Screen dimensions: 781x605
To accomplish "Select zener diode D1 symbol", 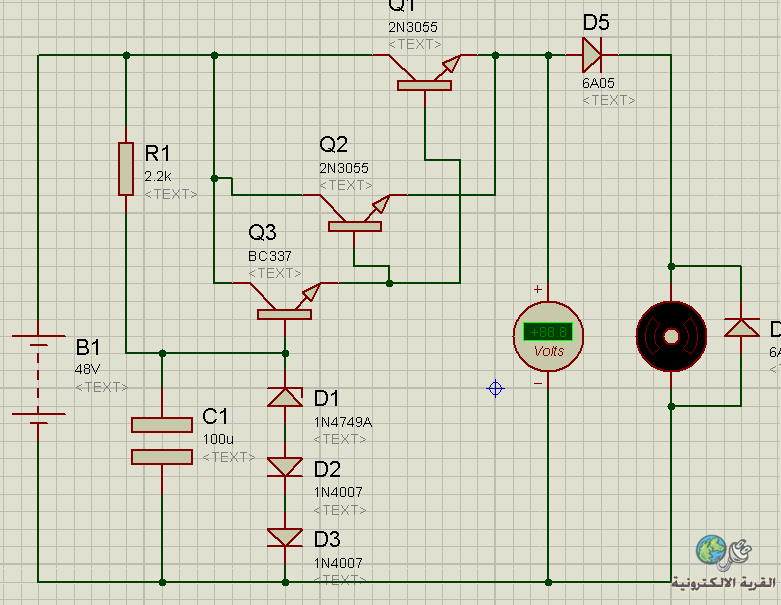I will pyautogui.click(x=285, y=397).
